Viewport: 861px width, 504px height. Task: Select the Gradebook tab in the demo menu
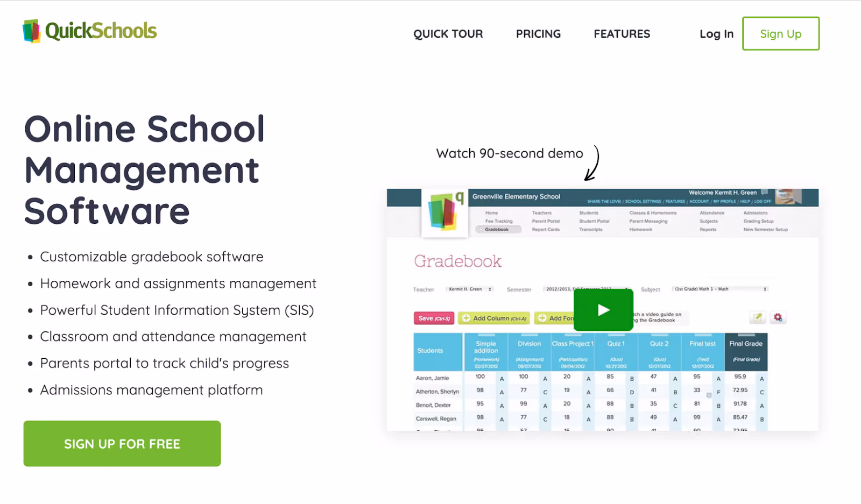click(x=498, y=230)
